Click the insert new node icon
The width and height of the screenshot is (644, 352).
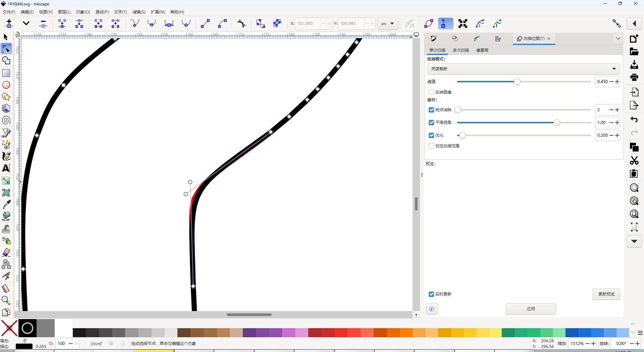pos(9,24)
